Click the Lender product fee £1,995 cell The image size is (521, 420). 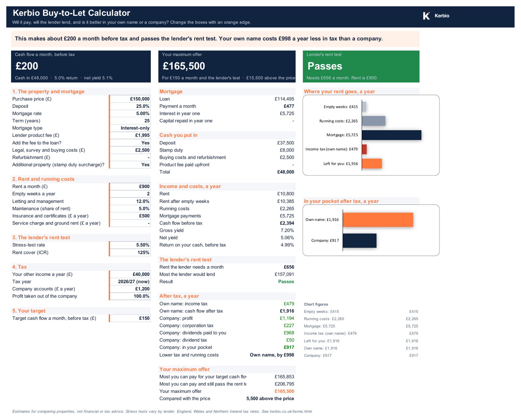pyautogui.click(x=130, y=135)
